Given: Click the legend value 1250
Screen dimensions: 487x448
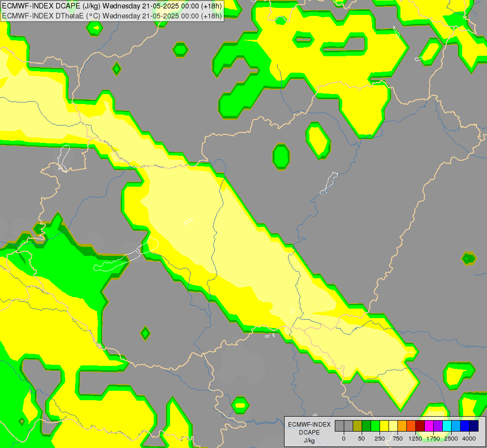Looking at the screenshot, I should click(x=415, y=439).
